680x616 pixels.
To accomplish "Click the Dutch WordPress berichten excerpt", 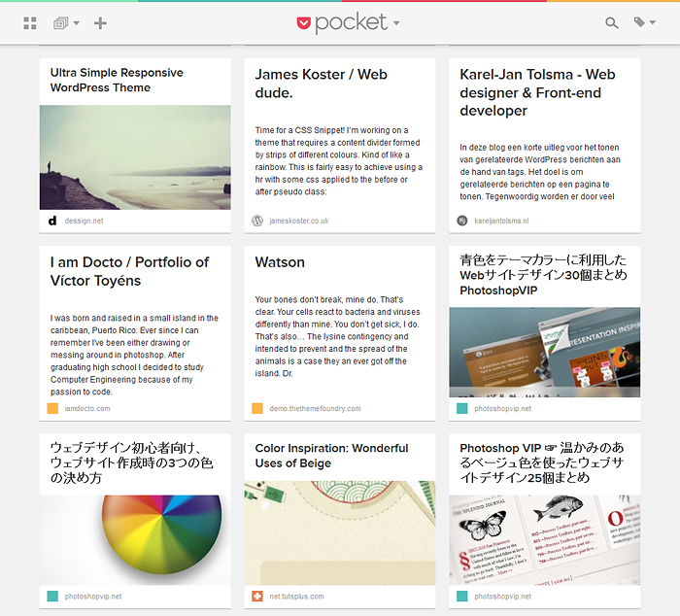I will [540, 172].
